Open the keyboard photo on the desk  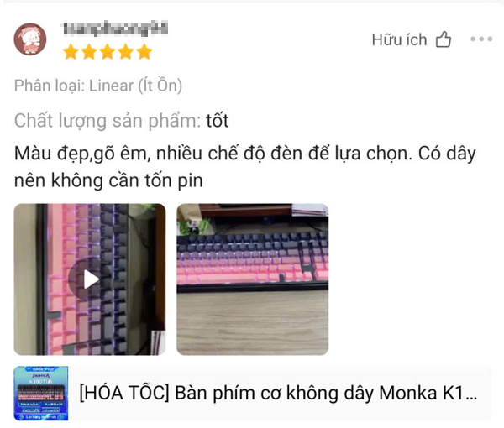pos(253,279)
